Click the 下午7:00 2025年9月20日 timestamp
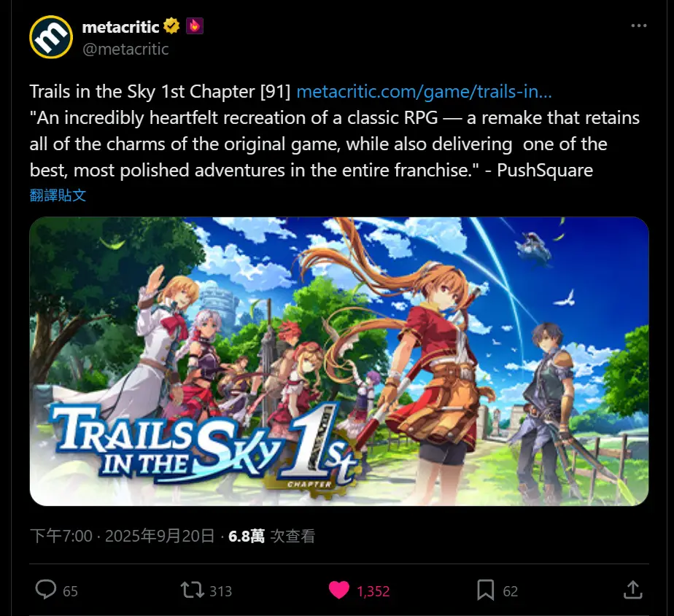The image size is (674, 616). pos(122,536)
